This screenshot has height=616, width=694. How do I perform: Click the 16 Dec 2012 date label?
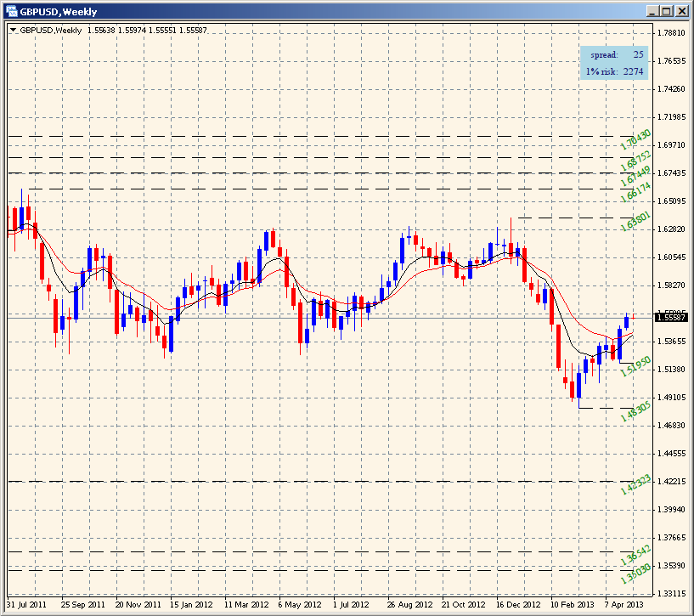pos(518,605)
